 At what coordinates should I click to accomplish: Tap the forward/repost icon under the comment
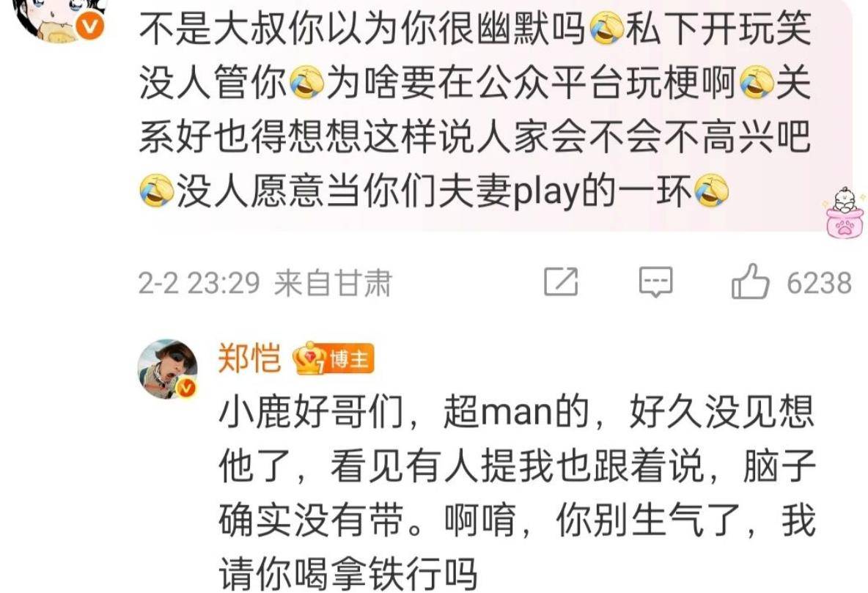coord(561,281)
